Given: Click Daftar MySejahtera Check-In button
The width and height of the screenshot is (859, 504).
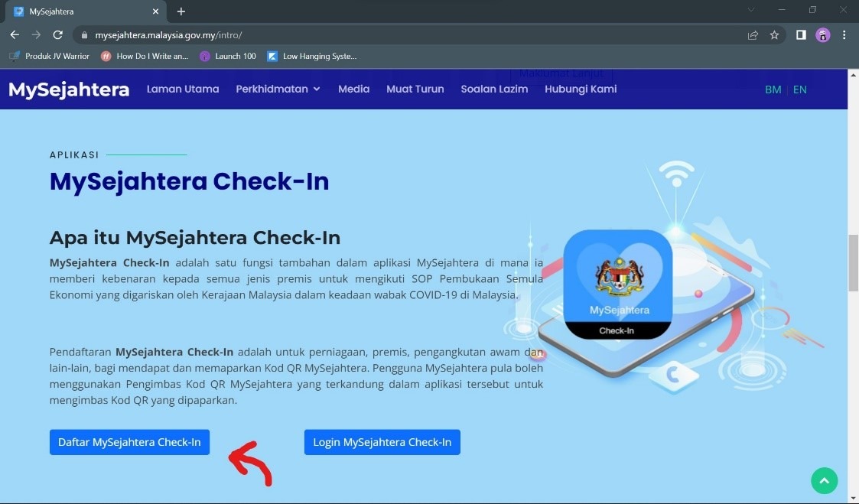Looking at the screenshot, I should point(130,442).
